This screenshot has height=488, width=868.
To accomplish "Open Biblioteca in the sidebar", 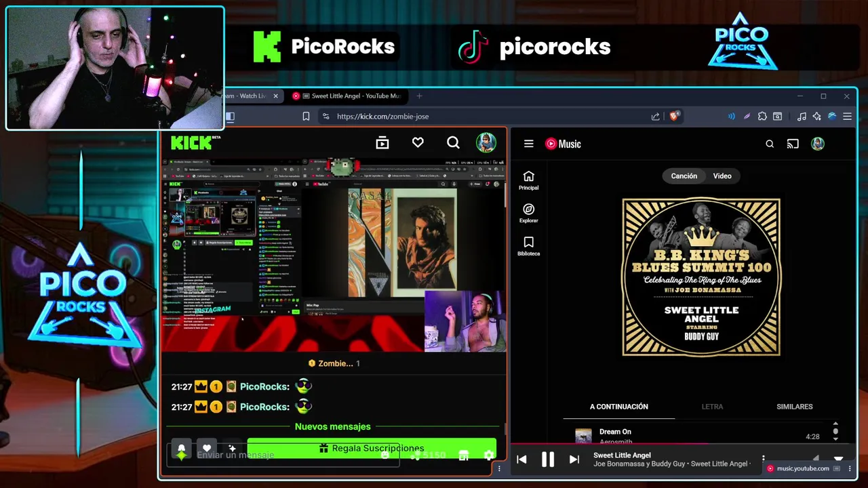I will click(x=529, y=247).
